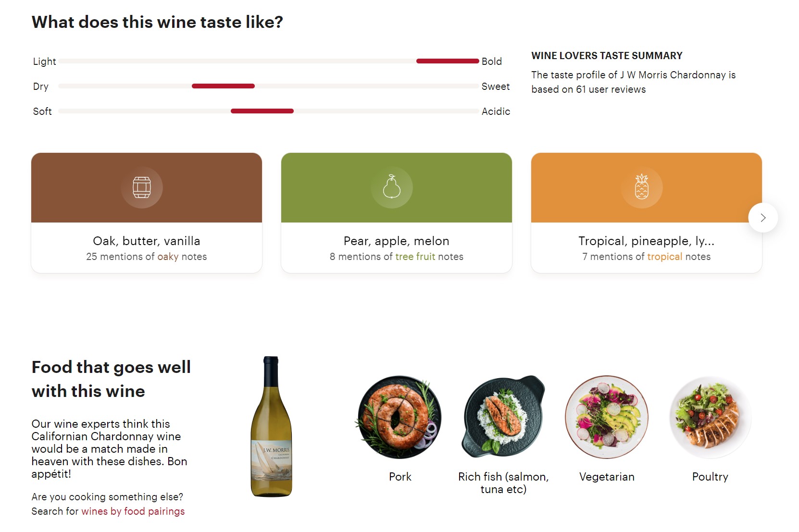Click the Dry to Sweet taste bar

[269, 87]
